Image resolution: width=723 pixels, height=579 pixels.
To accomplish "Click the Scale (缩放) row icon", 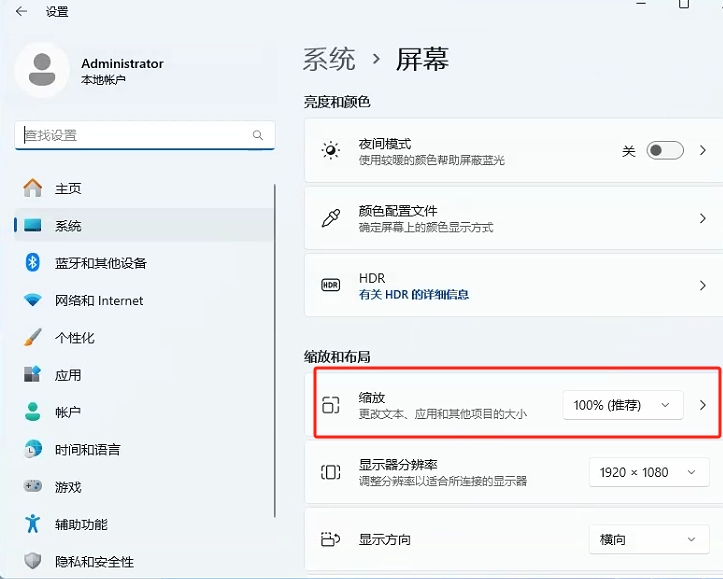I will (330, 405).
